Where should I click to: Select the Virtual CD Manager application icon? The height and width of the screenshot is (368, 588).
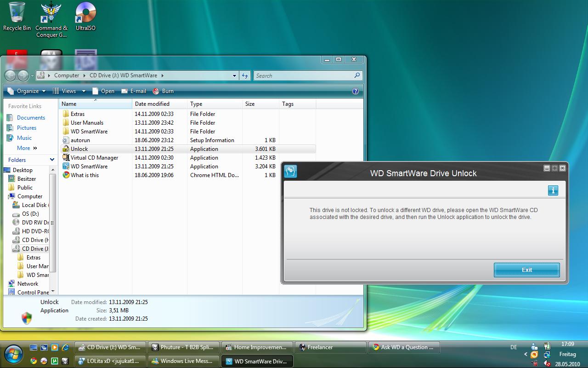point(66,158)
